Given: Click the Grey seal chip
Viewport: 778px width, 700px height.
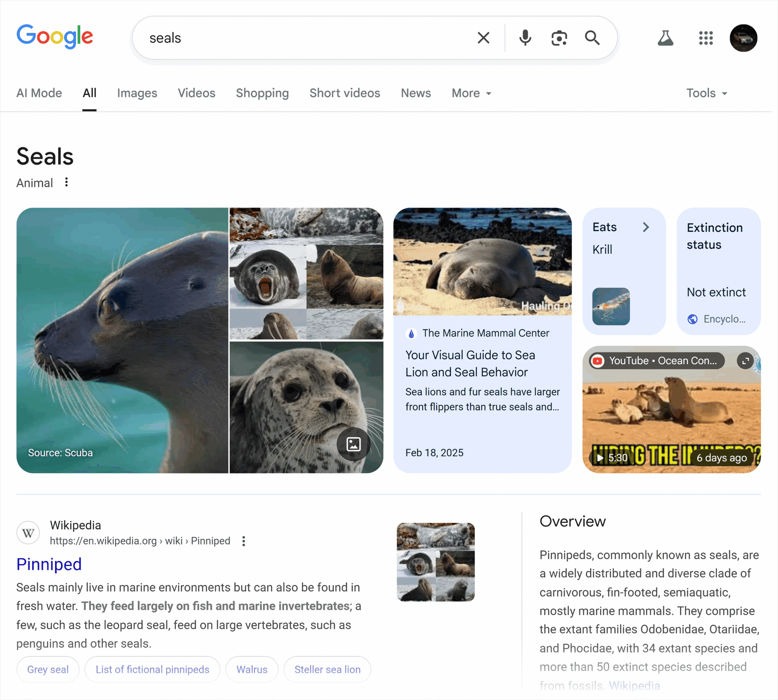Looking at the screenshot, I should point(48,669).
